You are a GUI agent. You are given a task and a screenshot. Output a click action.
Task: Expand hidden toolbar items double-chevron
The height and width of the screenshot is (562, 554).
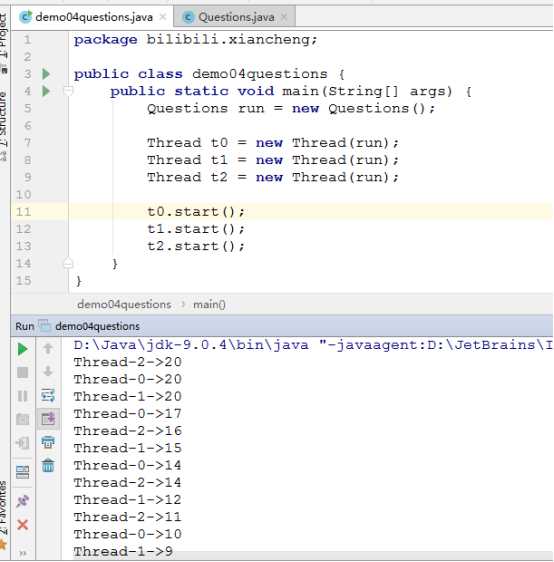(23, 553)
